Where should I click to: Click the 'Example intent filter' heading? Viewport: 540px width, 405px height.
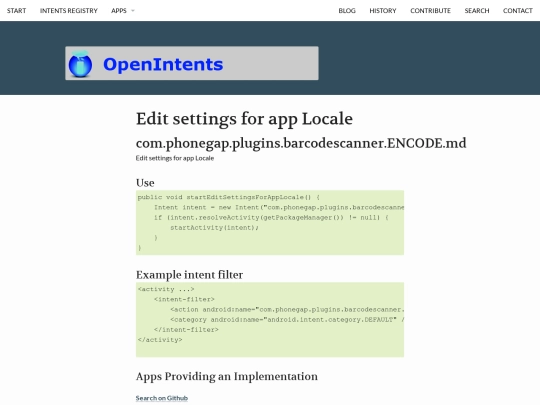tap(189, 275)
